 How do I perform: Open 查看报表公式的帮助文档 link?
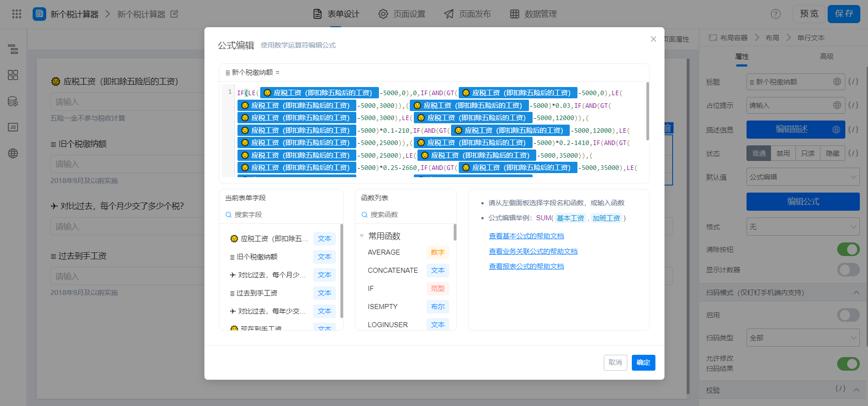[526, 266]
